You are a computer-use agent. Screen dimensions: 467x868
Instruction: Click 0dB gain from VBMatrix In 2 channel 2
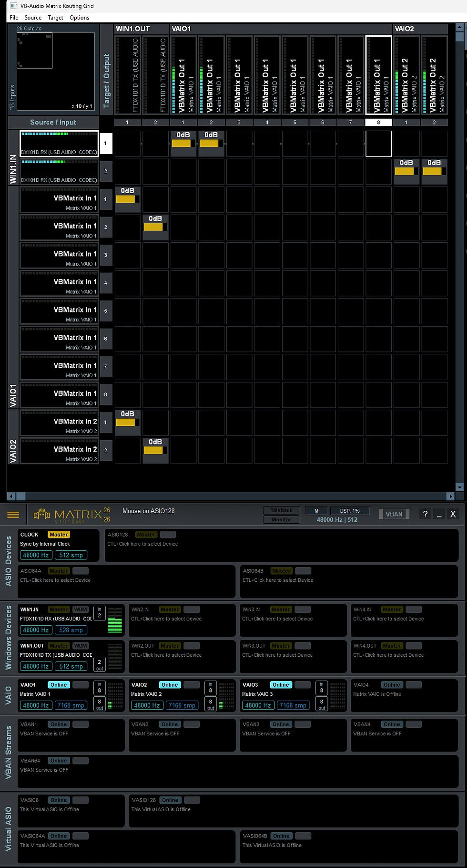point(155,450)
